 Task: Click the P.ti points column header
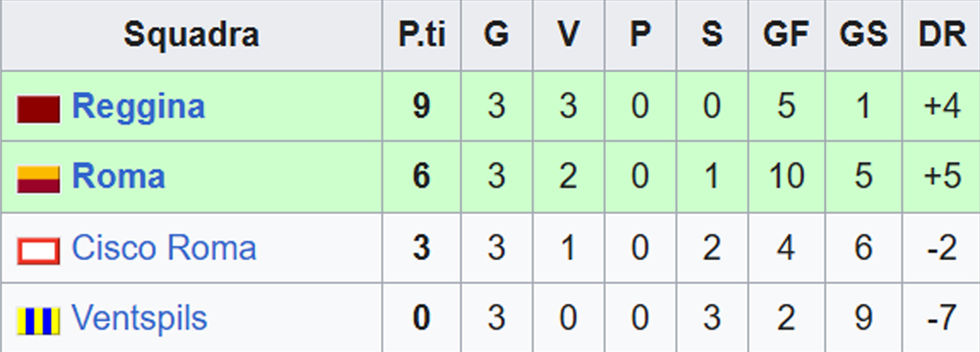pos(421,35)
